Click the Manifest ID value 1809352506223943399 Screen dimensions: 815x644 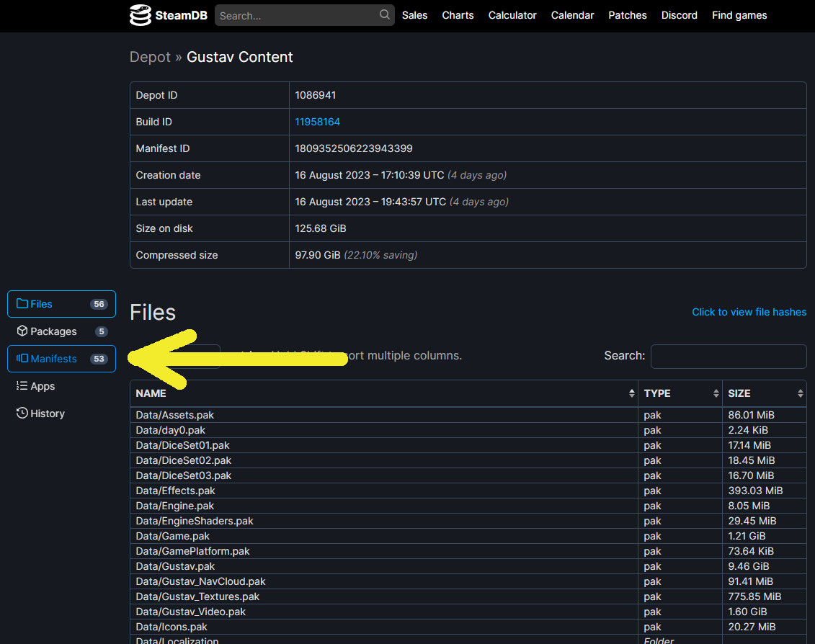click(x=353, y=148)
